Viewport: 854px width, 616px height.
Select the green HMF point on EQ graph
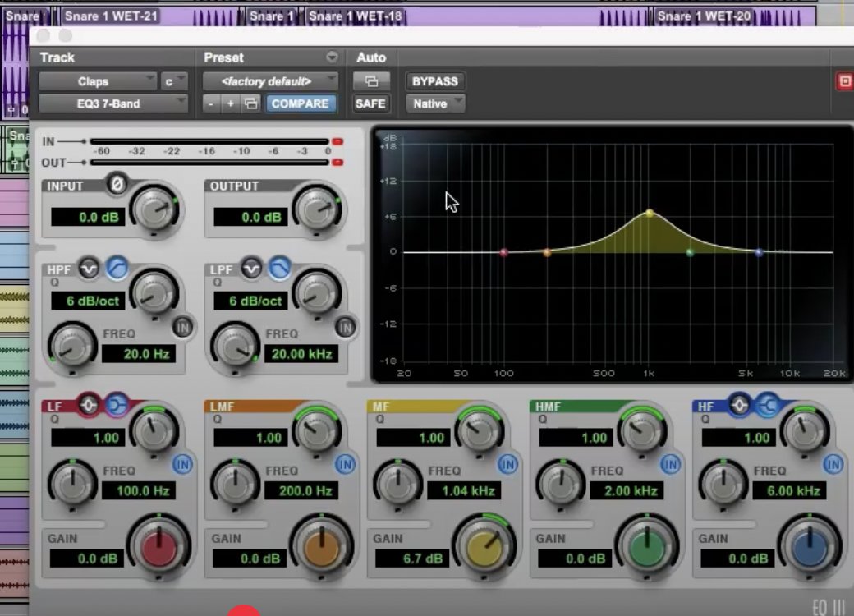tap(690, 252)
